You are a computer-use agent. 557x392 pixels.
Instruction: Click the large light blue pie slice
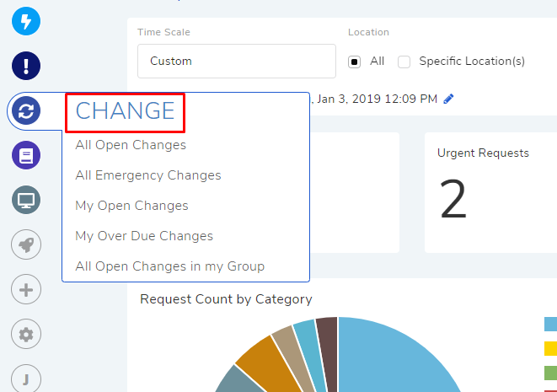point(394,359)
